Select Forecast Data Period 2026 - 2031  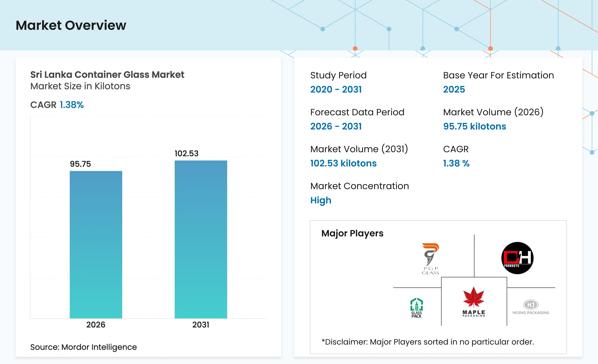tap(336, 126)
